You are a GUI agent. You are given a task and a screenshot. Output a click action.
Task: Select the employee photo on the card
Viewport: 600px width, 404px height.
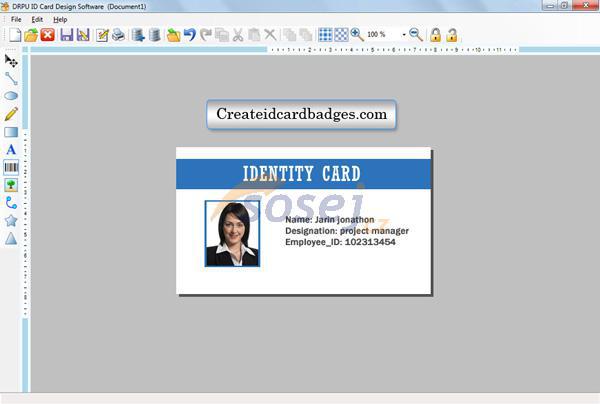tap(232, 234)
